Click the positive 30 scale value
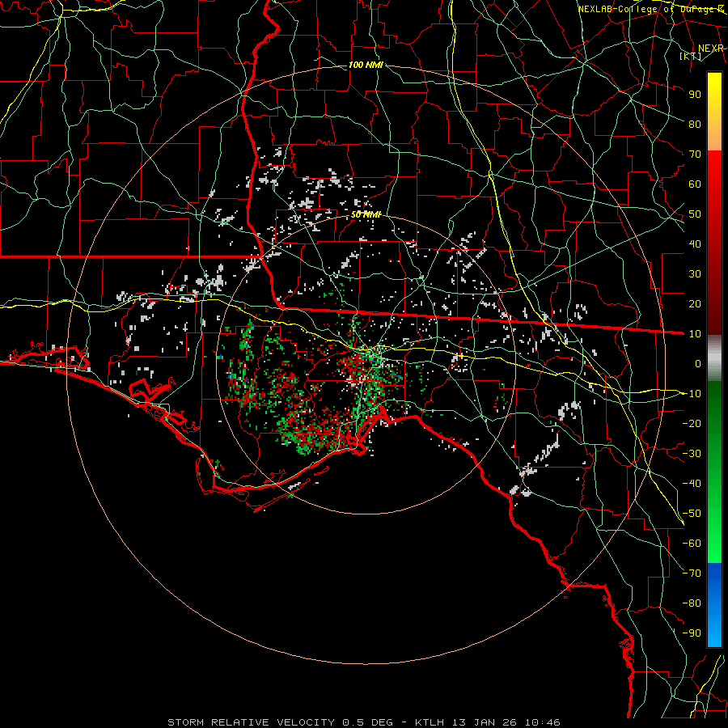728x728 pixels. [x=695, y=274]
